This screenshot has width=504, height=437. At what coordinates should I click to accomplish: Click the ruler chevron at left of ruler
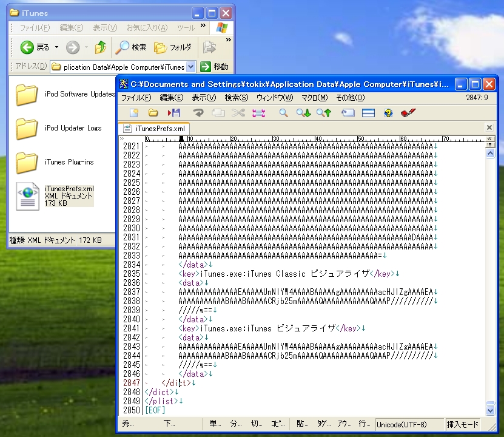tap(122, 138)
